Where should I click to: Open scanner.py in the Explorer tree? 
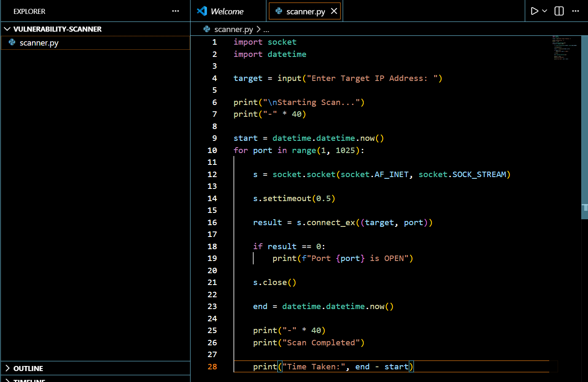(95, 43)
